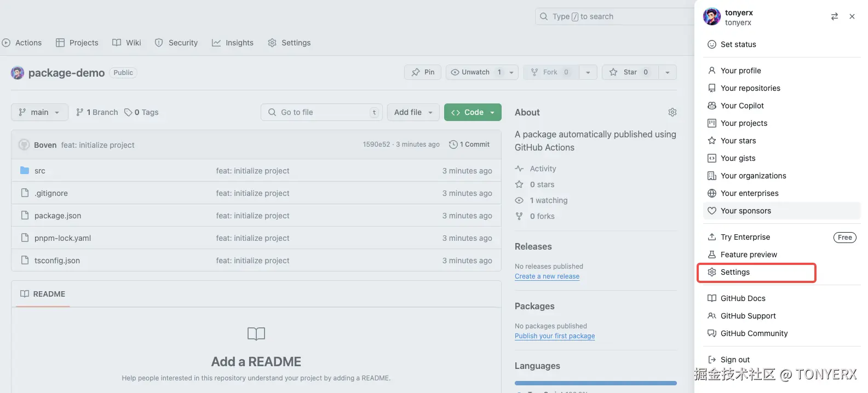Viewport: 868px width, 393px height.
Task: Click the account switcher arrows icon
Action: (834, 16)
